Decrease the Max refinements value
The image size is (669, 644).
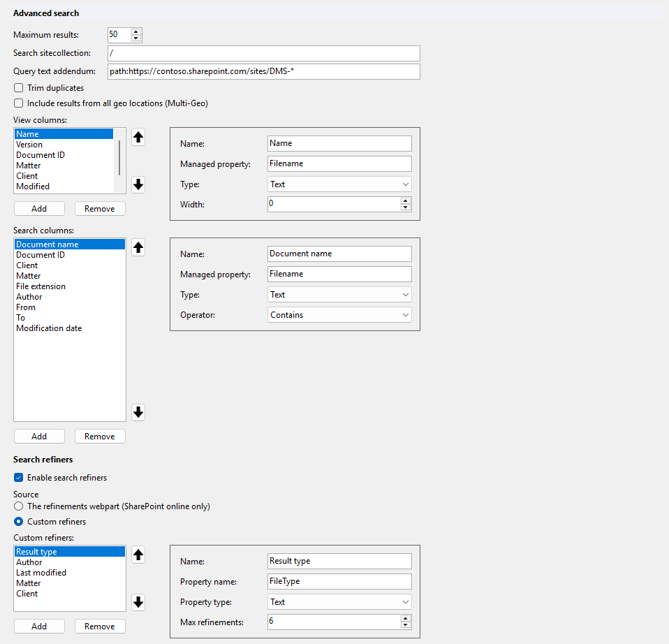point(405,625)
